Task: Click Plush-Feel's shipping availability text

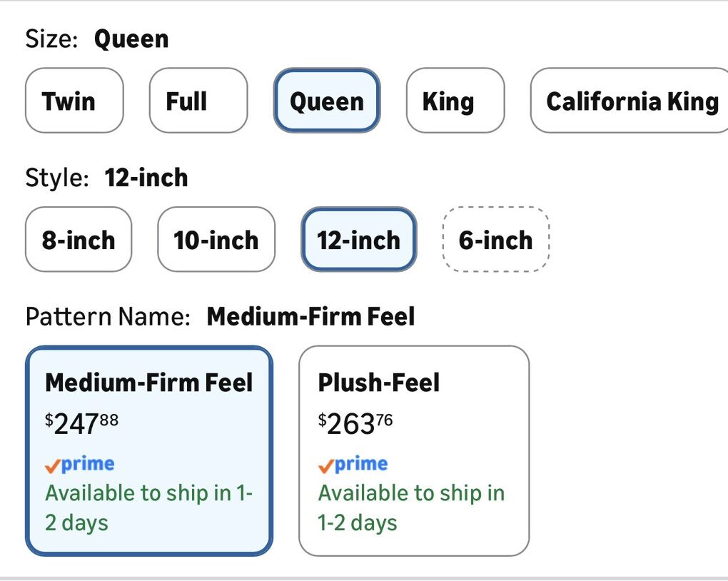Action: point(410,507)
